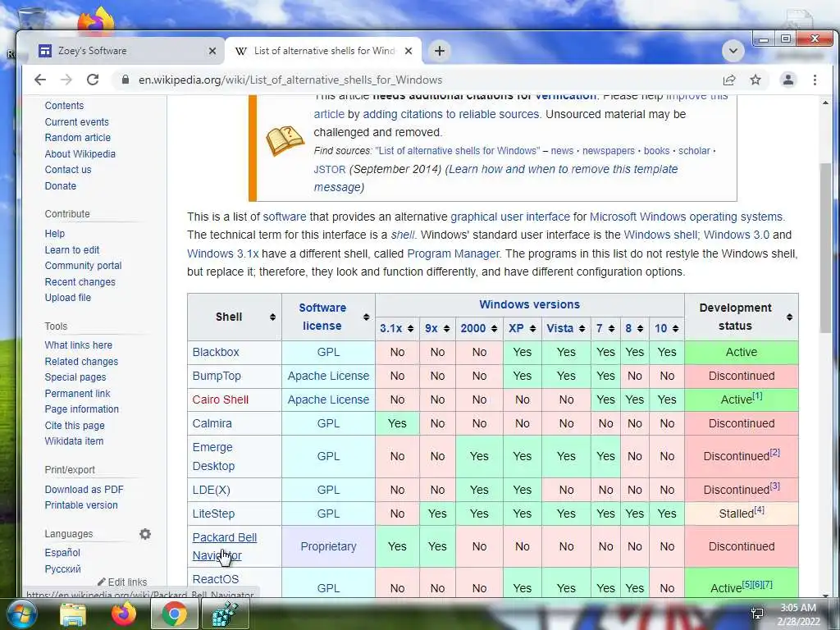Screen dimensions: 840x630
Task: Sort by the XP column
Action: (532, 328)
